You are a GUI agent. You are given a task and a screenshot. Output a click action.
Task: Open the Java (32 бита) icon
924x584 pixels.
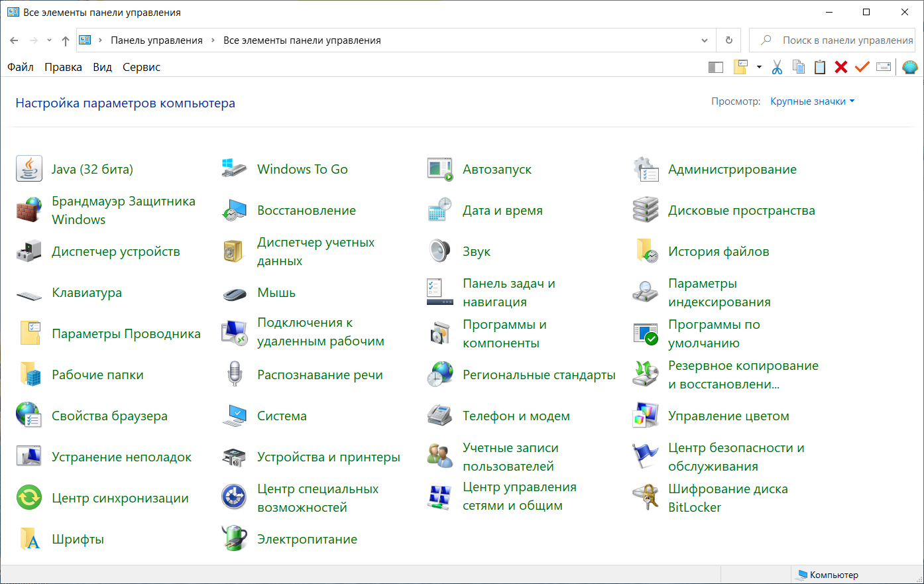(29, 169)
